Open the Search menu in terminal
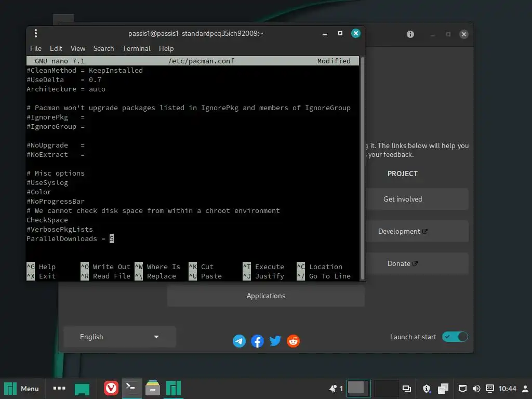The image size is (532, 399). tap(103, 48)
